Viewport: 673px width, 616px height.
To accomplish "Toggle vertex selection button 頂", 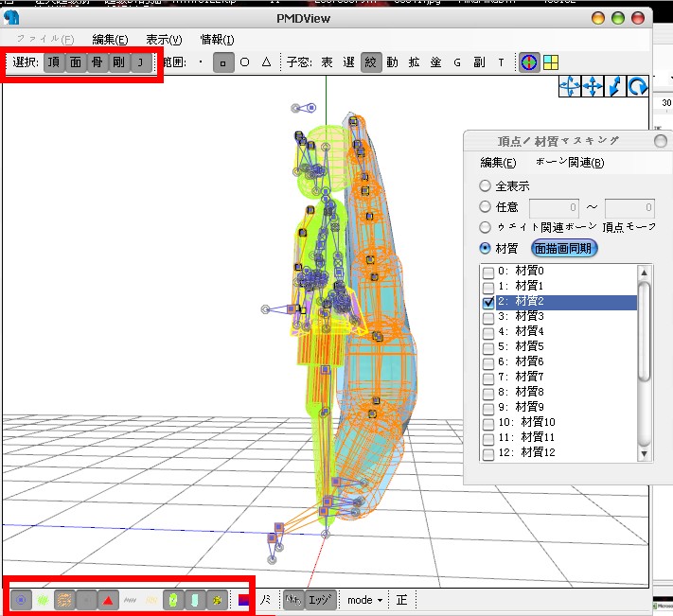I will pyautogui.click(x=54, y=62).
